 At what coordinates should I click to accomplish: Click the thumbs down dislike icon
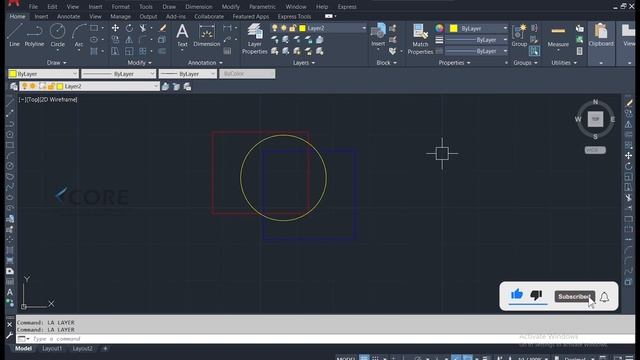[x=536, y=295]
